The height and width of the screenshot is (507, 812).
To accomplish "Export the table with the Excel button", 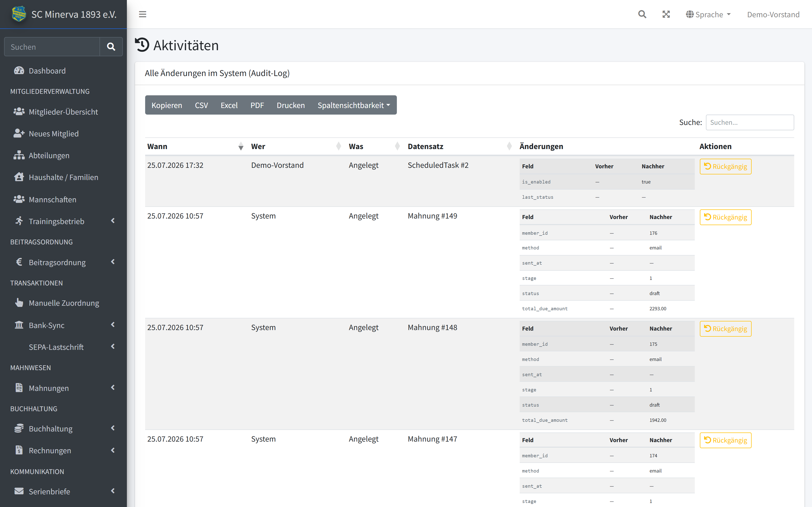I will pos(229,105).
